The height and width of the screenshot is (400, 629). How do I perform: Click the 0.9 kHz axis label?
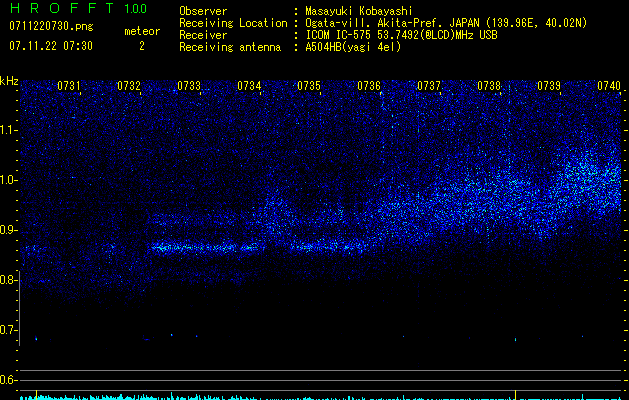click(8, 230)
